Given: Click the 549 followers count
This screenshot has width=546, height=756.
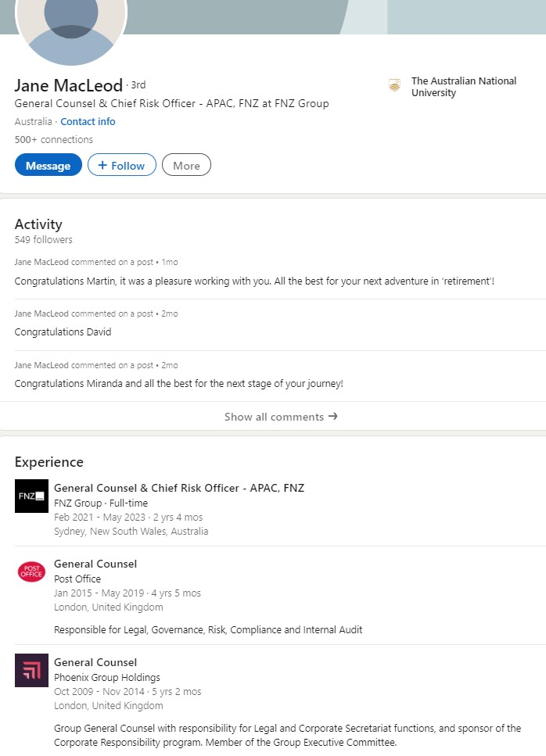Looking at the screenshot, I should (x=43, y=240).
